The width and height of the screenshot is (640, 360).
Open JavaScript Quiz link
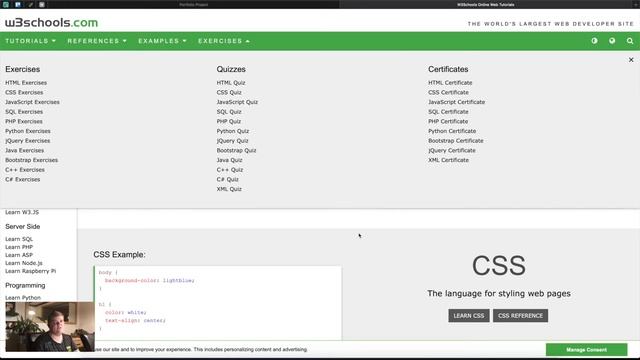coord(237,102)
